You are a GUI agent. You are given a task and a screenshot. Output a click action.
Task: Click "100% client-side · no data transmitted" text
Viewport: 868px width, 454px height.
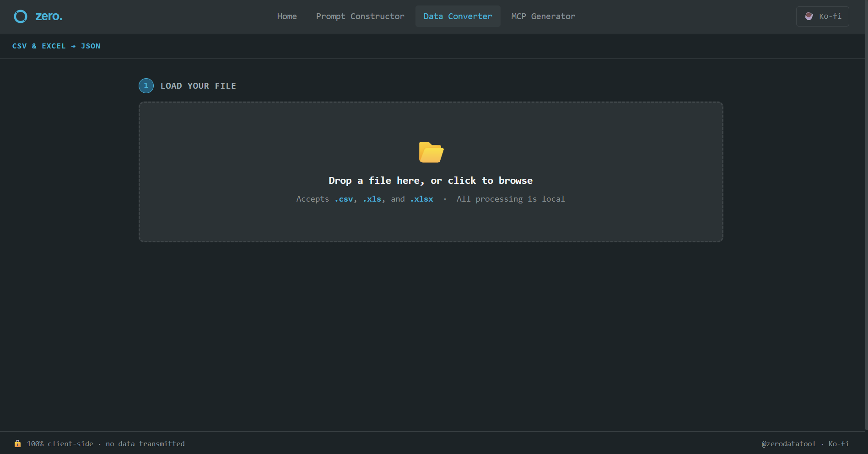click(x=106, y=444)
